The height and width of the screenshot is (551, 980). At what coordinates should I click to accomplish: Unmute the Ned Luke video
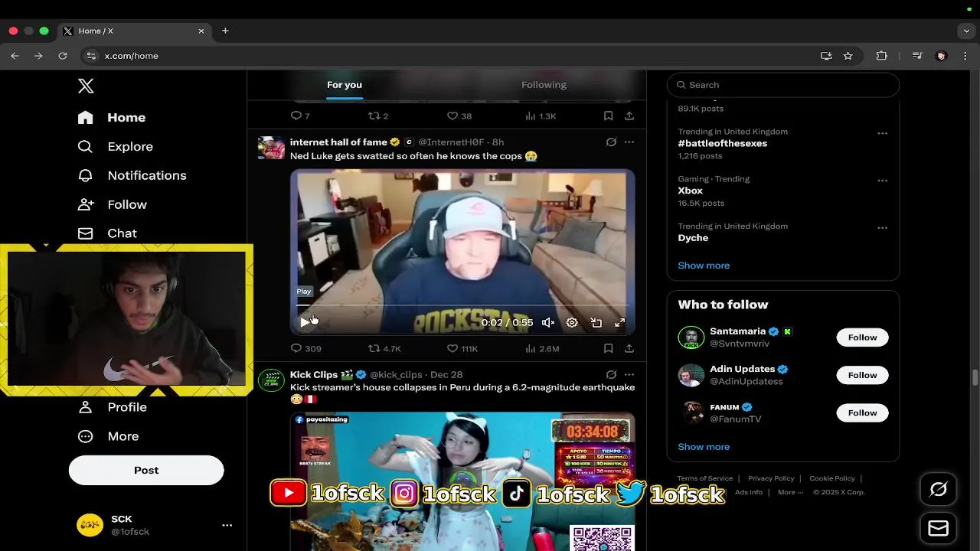[548, 322]
